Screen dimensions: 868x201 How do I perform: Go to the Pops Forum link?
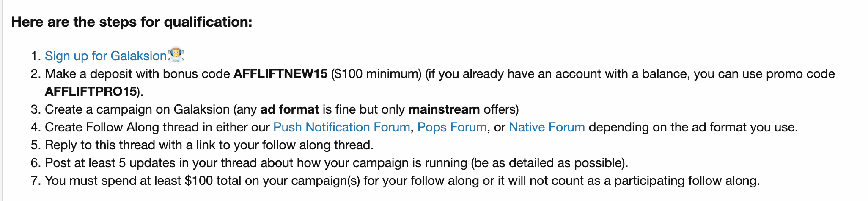click(452, 127)
